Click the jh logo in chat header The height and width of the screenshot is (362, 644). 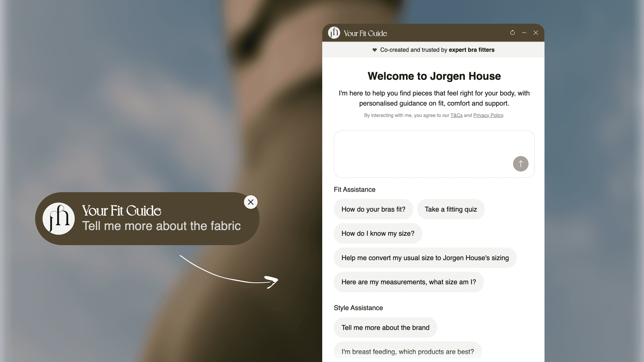click(x=334, y=33)
